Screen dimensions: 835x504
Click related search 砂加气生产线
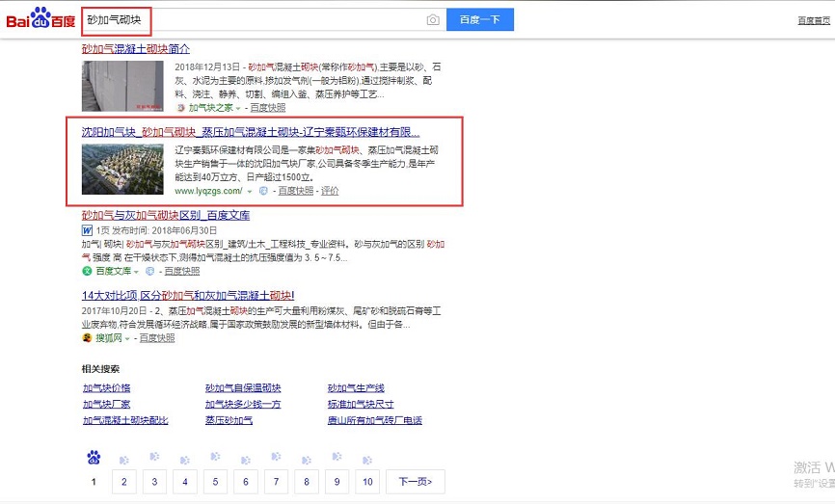[356, 388]
